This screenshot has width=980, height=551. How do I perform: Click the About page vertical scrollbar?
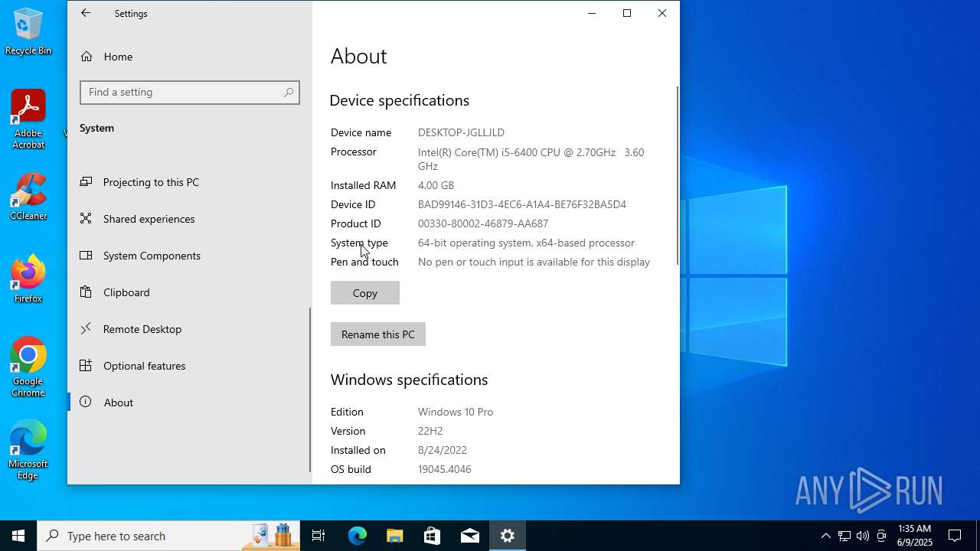click(x=678, y=176)
